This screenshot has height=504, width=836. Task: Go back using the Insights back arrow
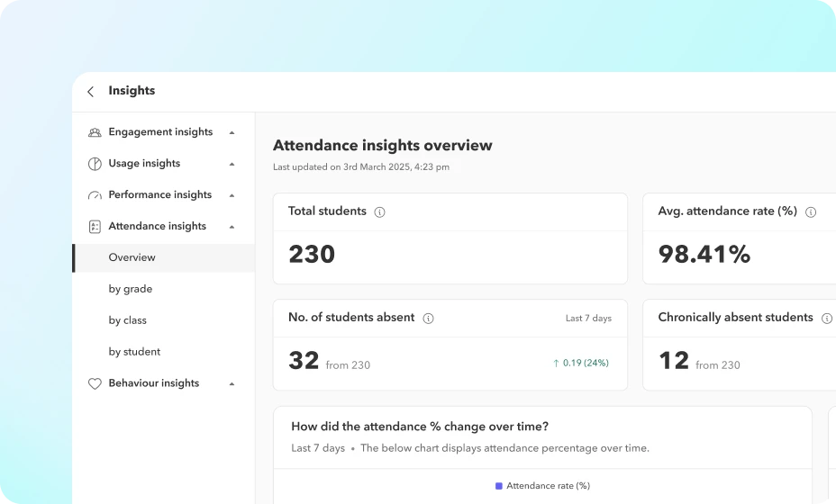click(91, 92)
